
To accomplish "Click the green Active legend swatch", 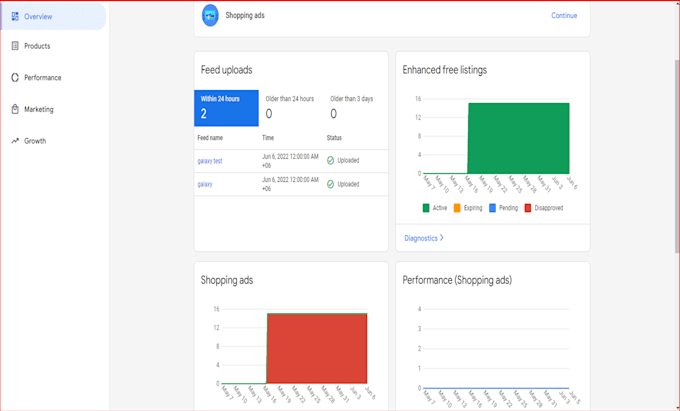I will 426,208.
